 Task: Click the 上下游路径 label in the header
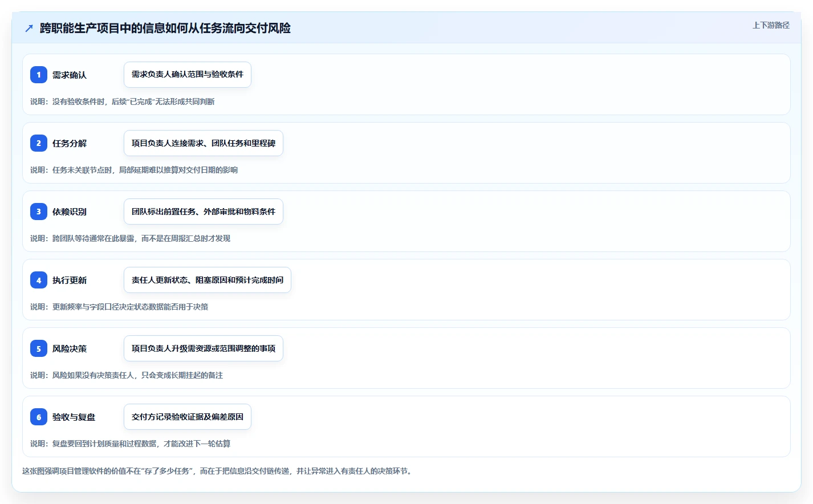tap(771, 25)
